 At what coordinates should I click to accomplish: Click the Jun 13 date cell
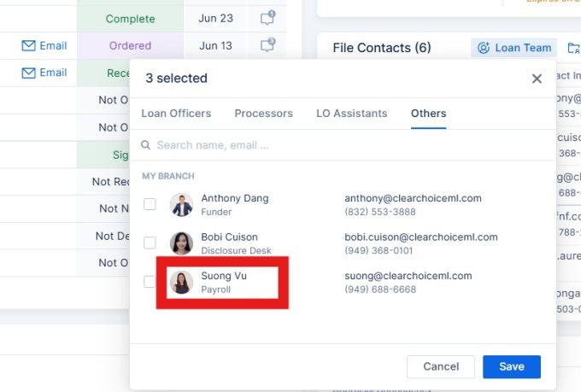215,45
